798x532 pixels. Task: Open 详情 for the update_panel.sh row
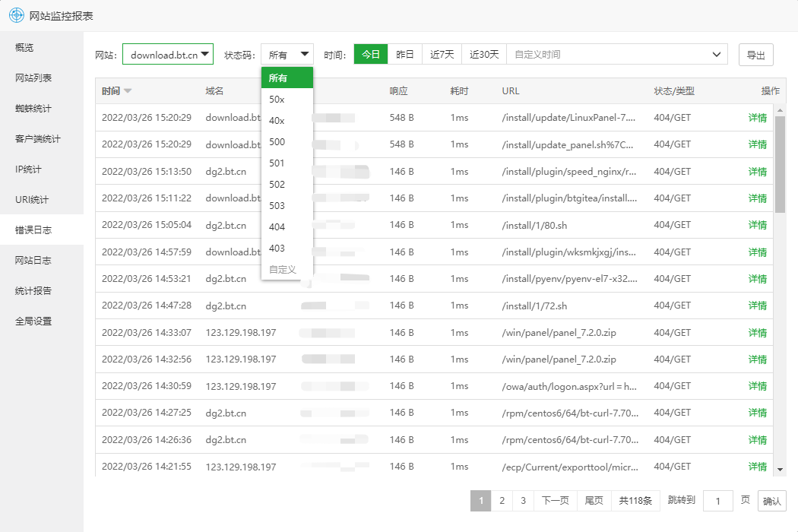(x=757, y=144)
